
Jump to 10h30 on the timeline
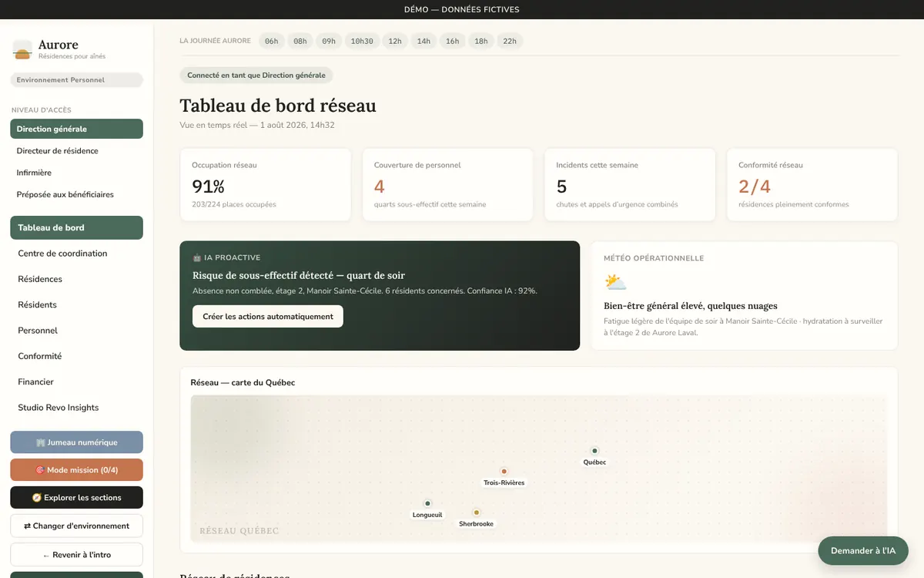click(362, 41)
